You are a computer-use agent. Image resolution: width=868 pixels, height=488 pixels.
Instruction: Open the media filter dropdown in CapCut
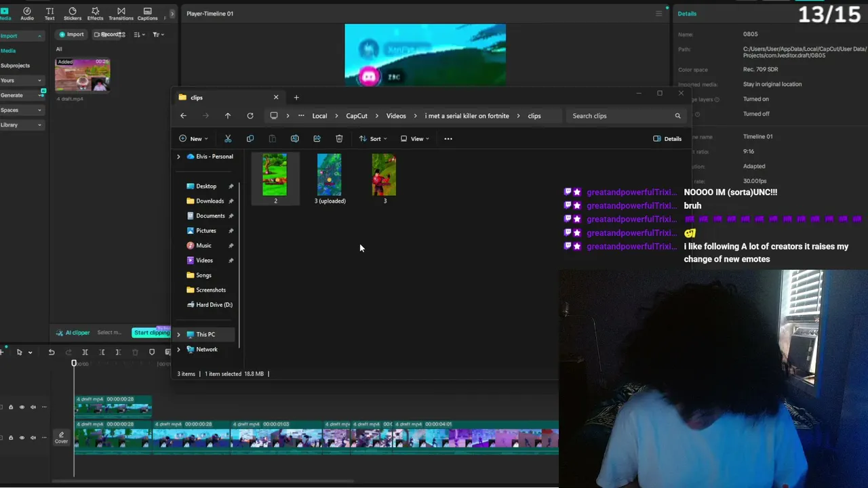pyautogui.click(x=158, y=35)
